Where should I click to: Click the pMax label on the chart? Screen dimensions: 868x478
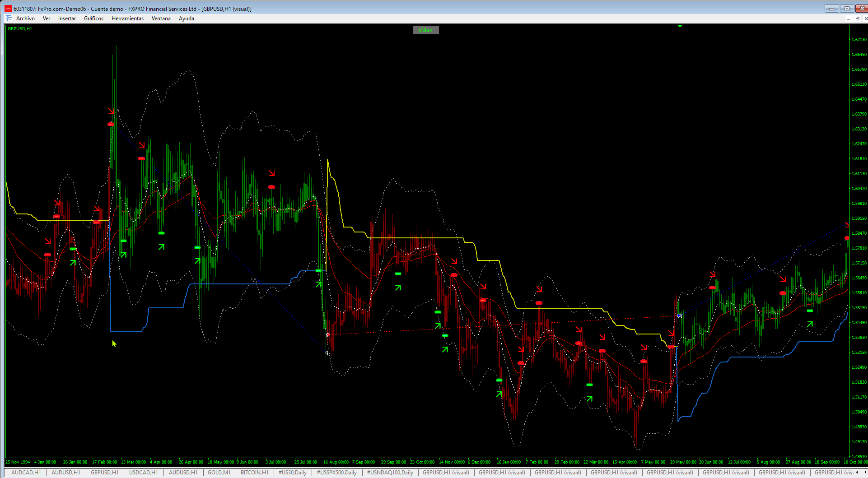pyautogui.click(x=425, y=30)
